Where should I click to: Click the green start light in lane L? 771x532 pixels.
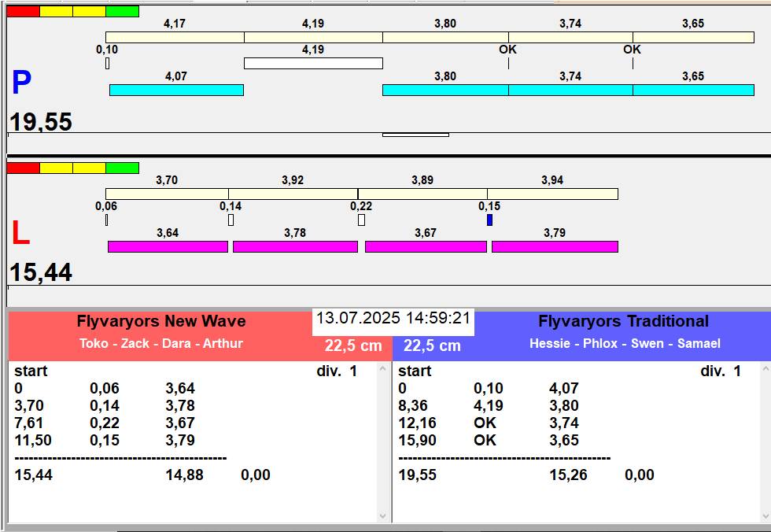123,168
